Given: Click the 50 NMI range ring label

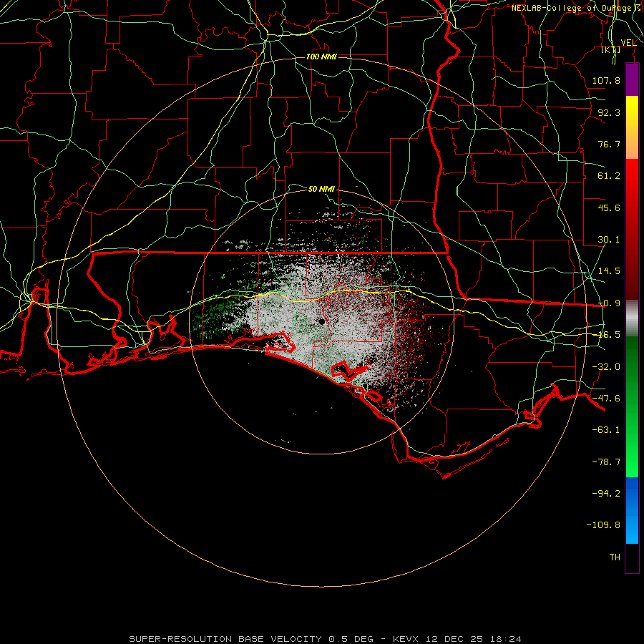Looking at the screenshot, I should point(321,189).
